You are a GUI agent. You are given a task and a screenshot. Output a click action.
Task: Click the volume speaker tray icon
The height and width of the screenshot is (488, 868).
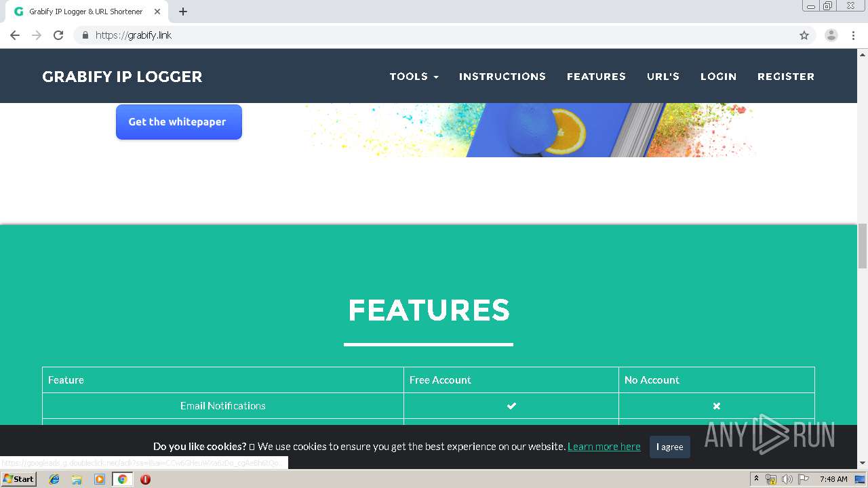pos(787,479)
